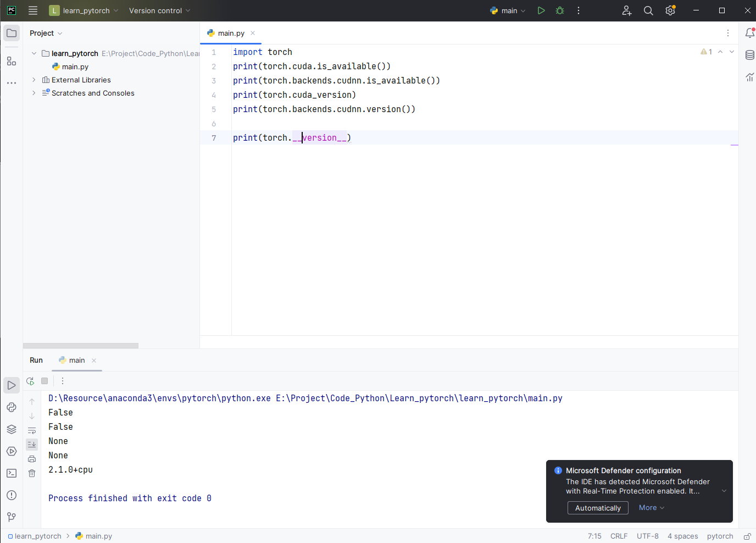Screen dimensions: 756x543
Task: Rerun the main script in Run panel
Action: 30,381
